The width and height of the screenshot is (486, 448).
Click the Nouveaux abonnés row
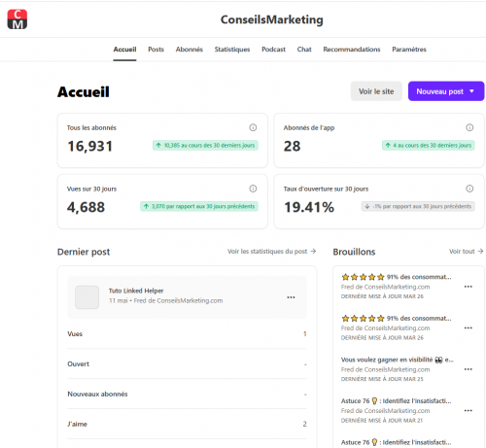(187, 394)
